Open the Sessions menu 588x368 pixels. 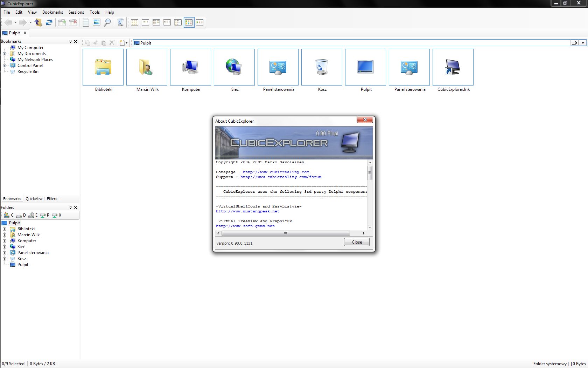(x=76, y=12)
